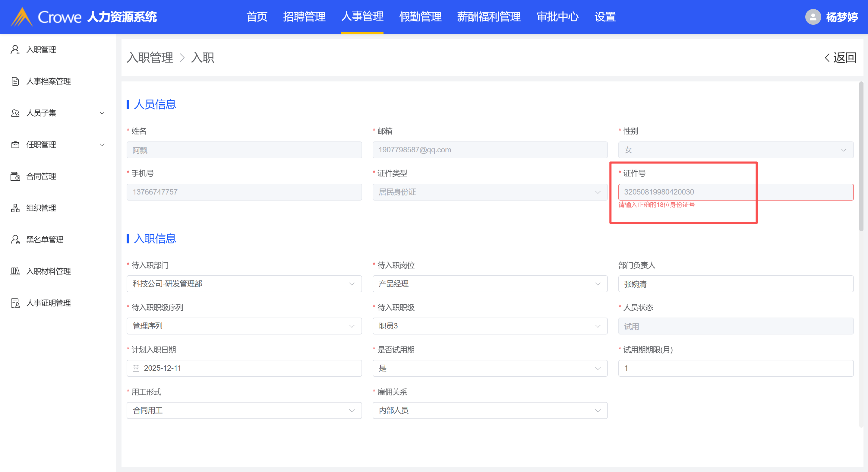The width and height of the screenshot is (868, 472).
Task: Click the 人事证明管理 certificate icon
Action: [x=15, y=303]
